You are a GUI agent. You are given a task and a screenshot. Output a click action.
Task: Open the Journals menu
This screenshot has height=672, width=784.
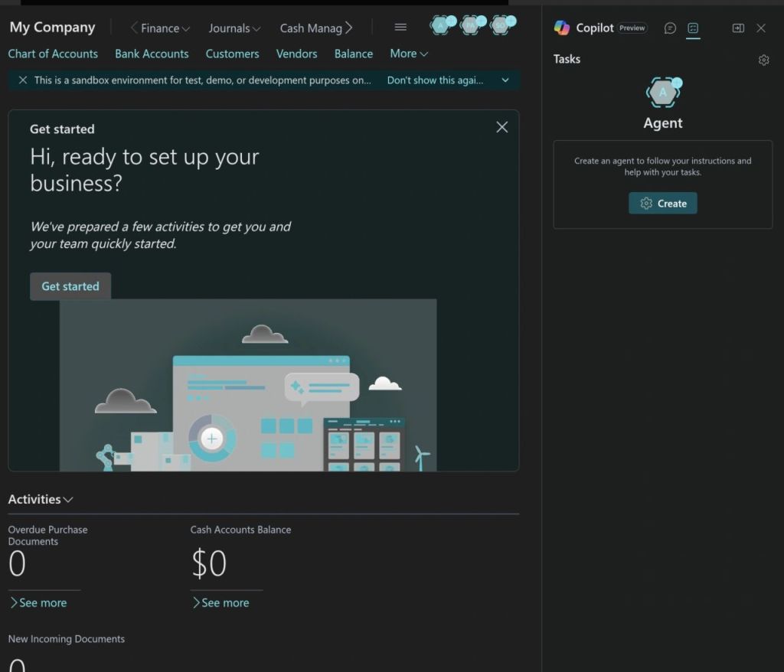(234, 28)
